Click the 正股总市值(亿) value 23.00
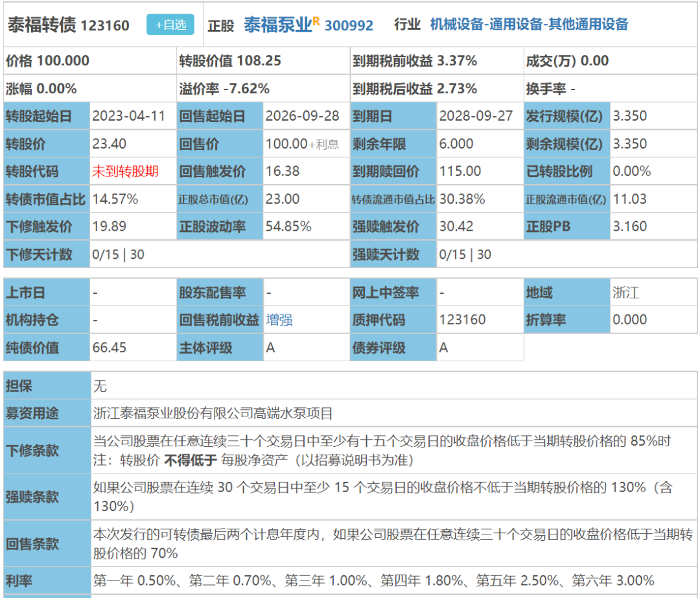The width and height of the screenshot is (700, 598). [x=283, y=198]
